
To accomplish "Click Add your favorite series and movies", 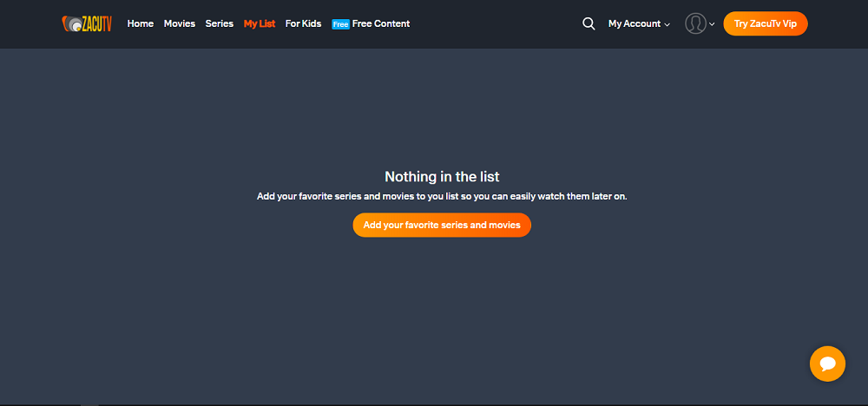I will click(442, 225).
